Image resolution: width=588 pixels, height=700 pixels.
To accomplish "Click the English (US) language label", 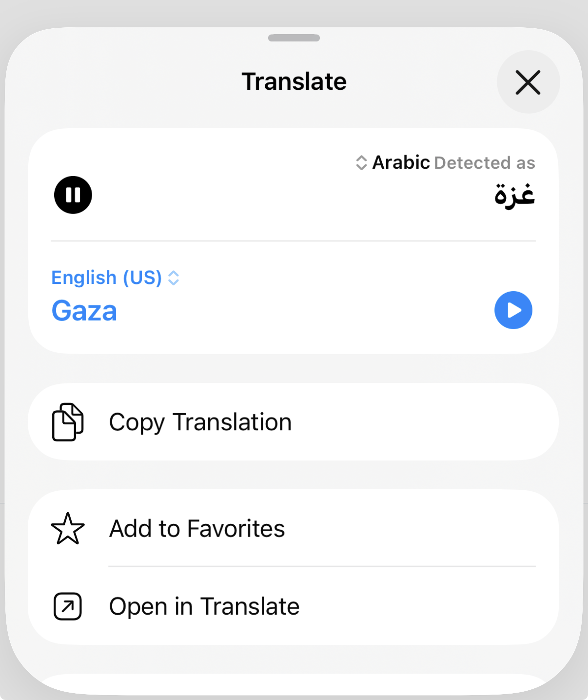I will click(106, 278).
